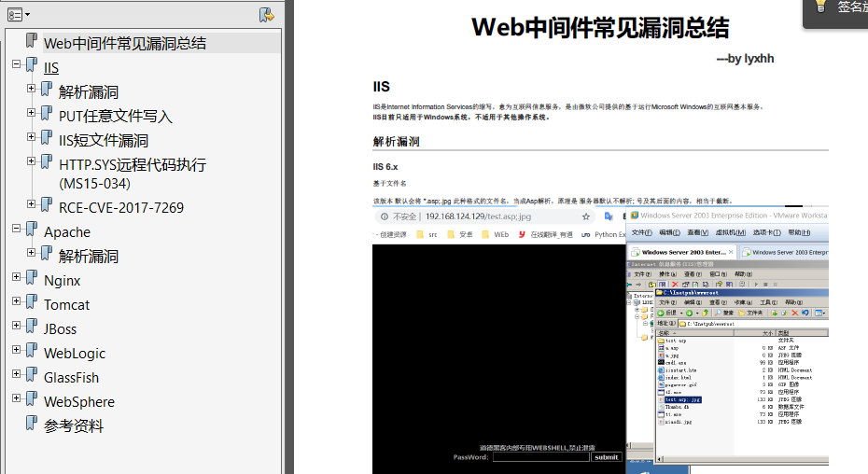The height and width of the screenshot is (474, 868).
Task: Expand the Tomcat bookmark
Action: coord(17,301)
